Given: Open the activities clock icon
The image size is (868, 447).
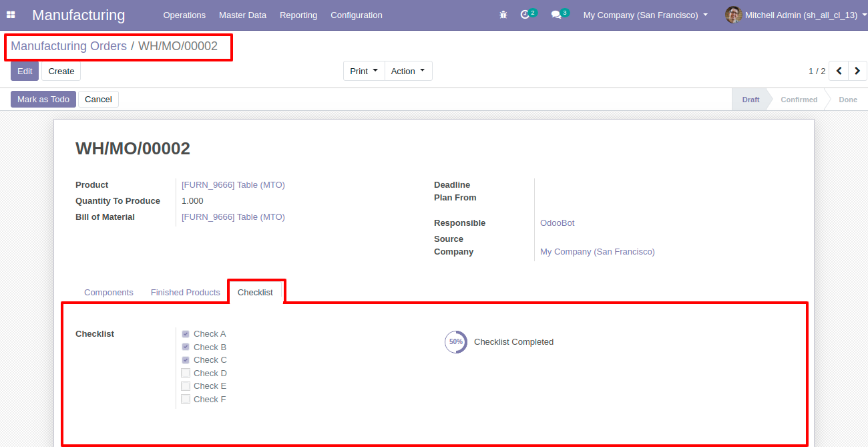Looking at the screenshot, I should click(525, 15).
